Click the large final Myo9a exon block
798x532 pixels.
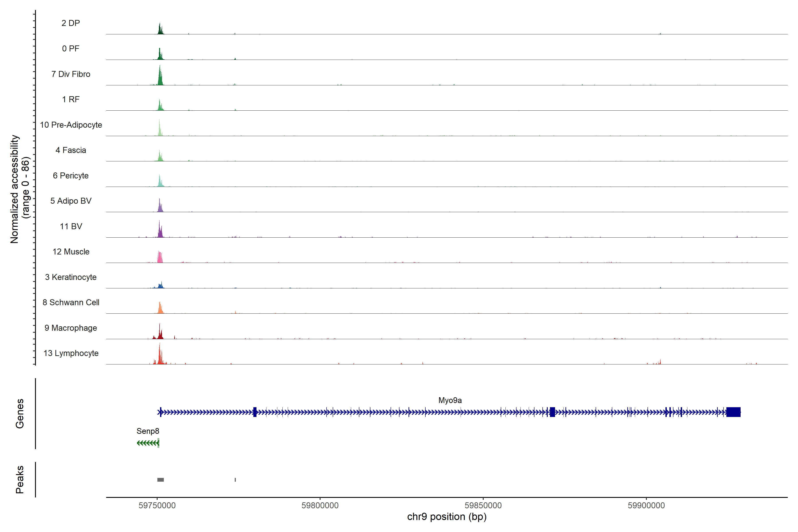coord(733,412)
